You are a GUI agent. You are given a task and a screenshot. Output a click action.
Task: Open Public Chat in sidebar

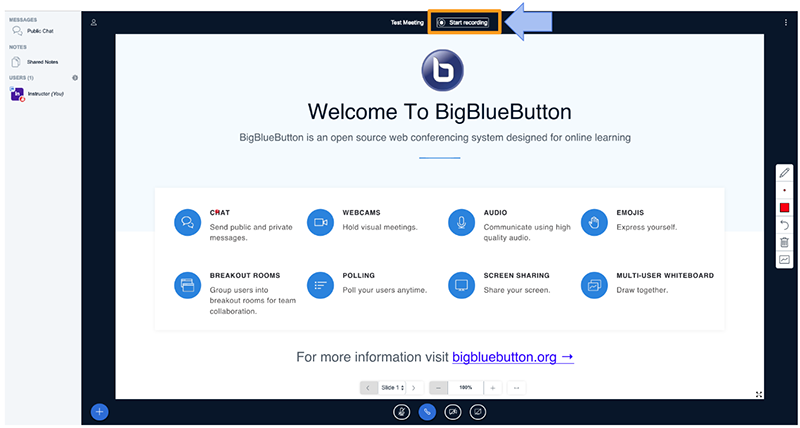pyautogui.click(x=34, y=31)
